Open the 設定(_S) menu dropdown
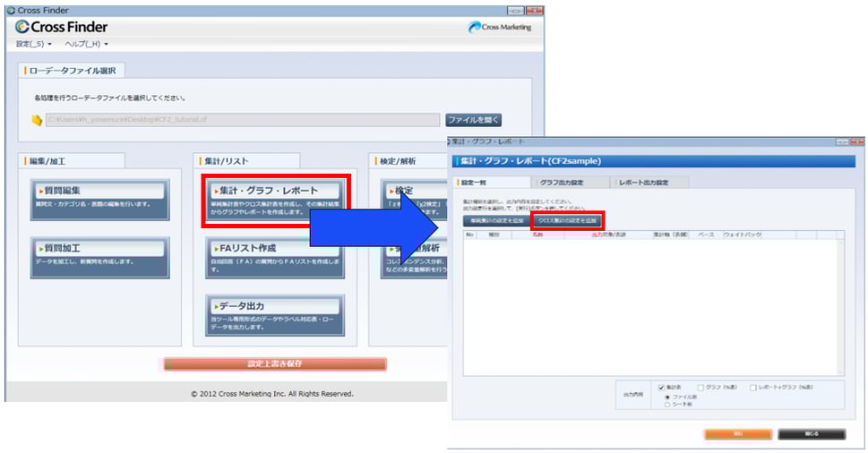The image size is (868, 453). pyautogui.click(x=34, y=44)
